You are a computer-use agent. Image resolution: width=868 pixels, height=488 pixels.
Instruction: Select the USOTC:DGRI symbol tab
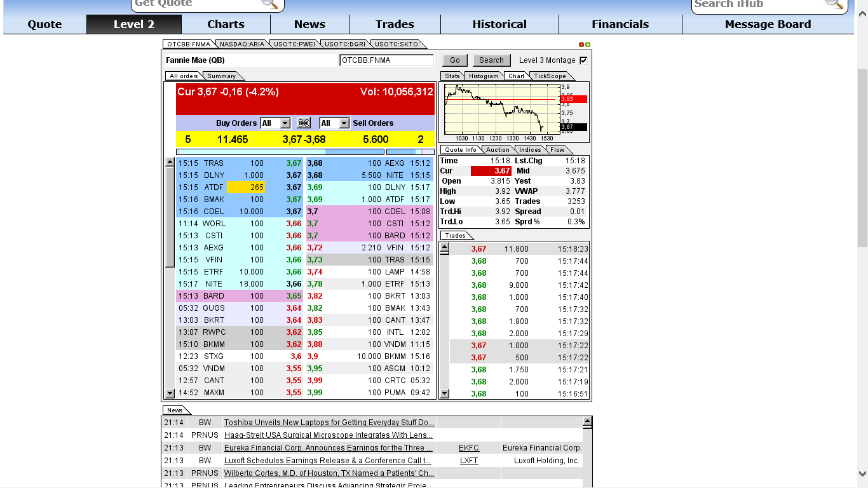345,44
